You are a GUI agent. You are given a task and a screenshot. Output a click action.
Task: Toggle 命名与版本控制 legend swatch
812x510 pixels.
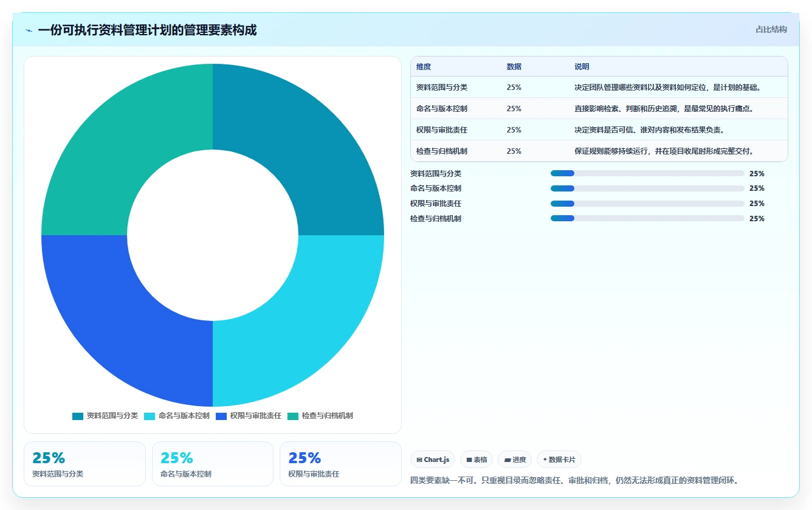tap(150, 416)
